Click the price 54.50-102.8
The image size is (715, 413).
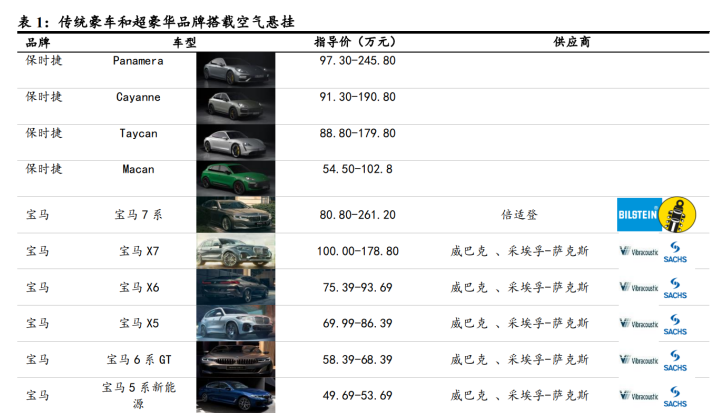pyautogui.click(x=358, y=169)
